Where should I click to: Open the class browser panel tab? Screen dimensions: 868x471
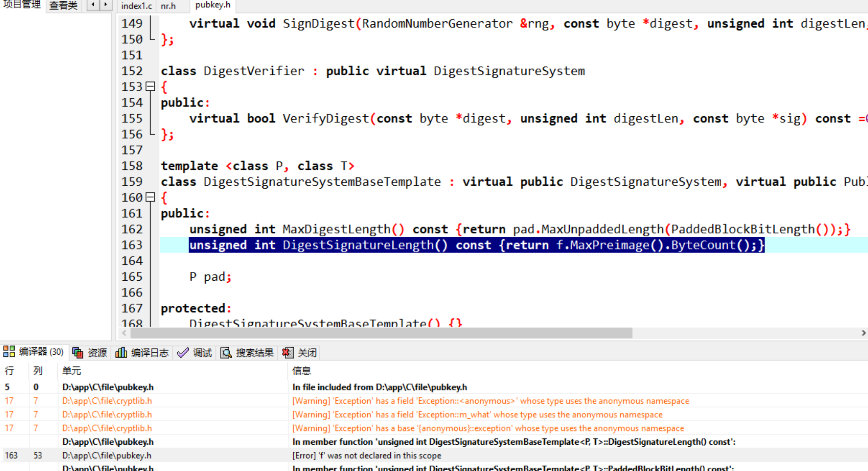pyautogui.click(x=63, y=6)
